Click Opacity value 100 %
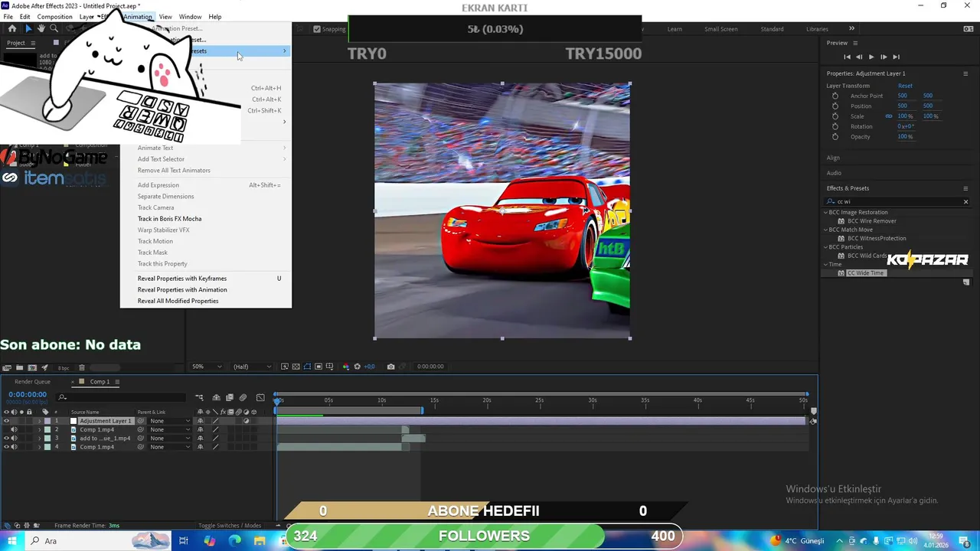 click(905, 137)
